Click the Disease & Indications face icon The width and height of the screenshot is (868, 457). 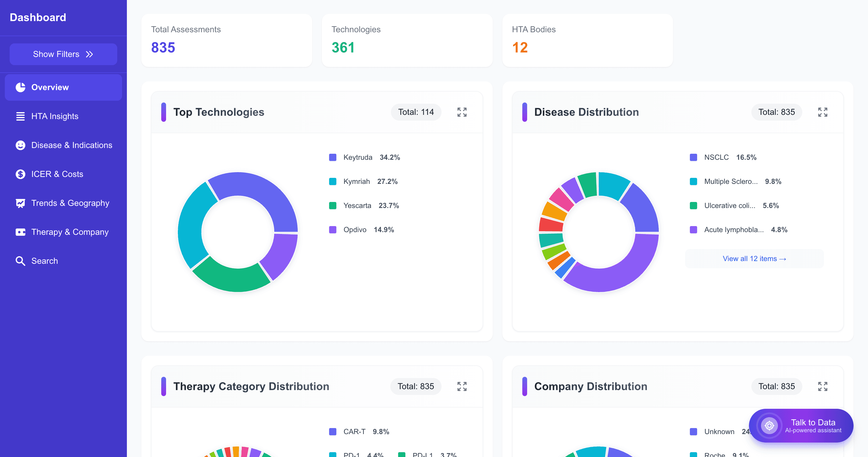click(x=20, y=145)
